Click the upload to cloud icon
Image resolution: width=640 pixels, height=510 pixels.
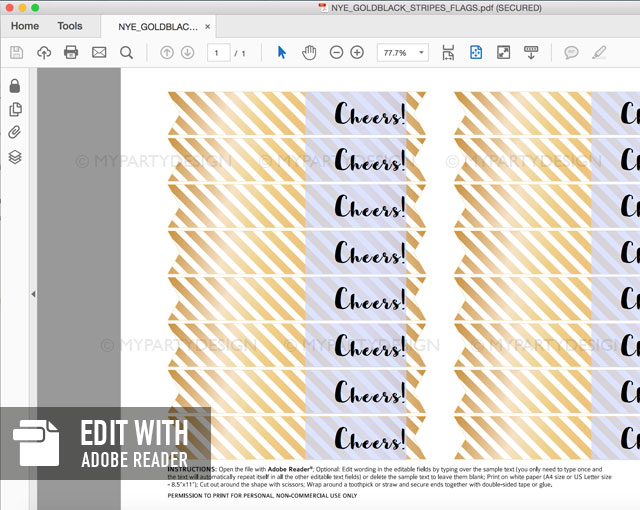pos(44,52)
